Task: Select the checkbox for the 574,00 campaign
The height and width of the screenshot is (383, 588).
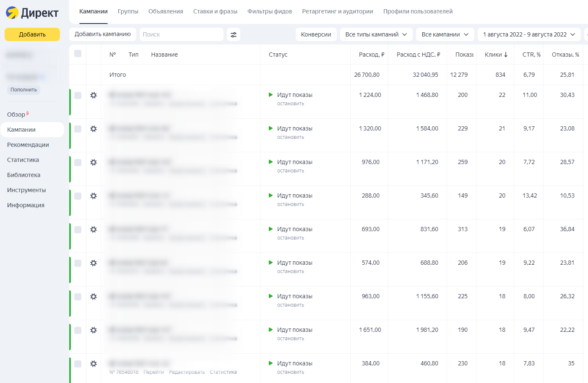Action: pos(78,263)
